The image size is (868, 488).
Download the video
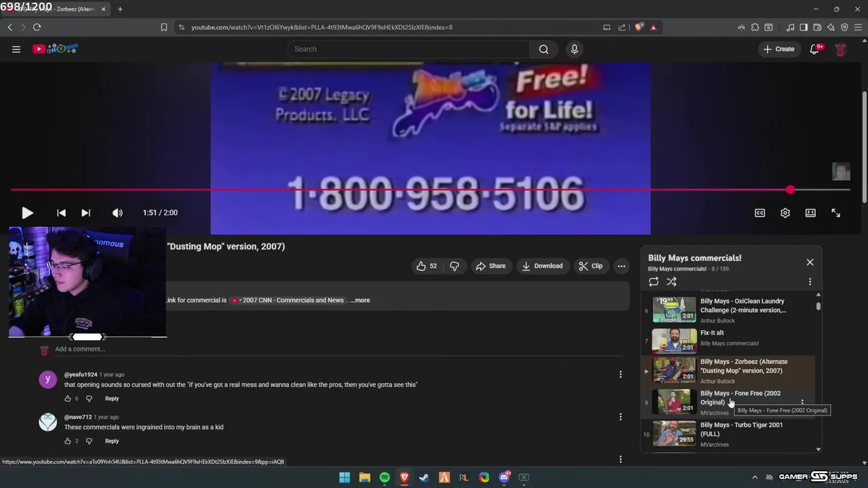542,266
